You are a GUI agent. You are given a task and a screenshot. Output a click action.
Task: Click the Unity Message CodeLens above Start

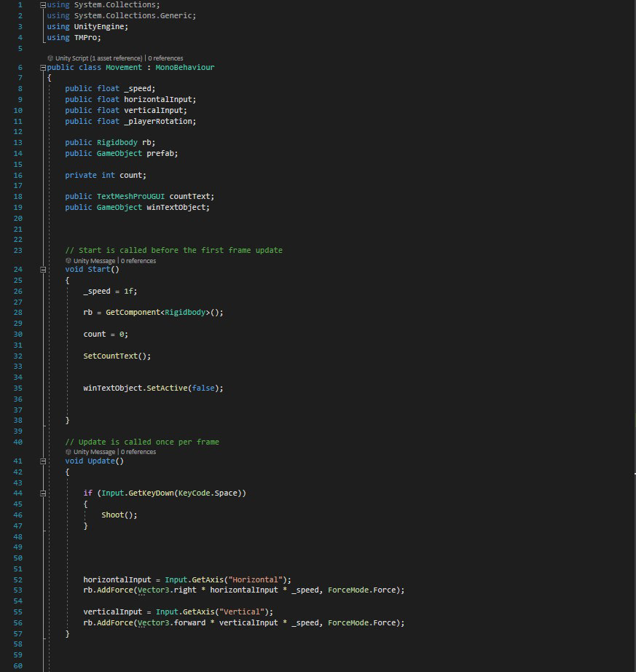tap(94, 261)
